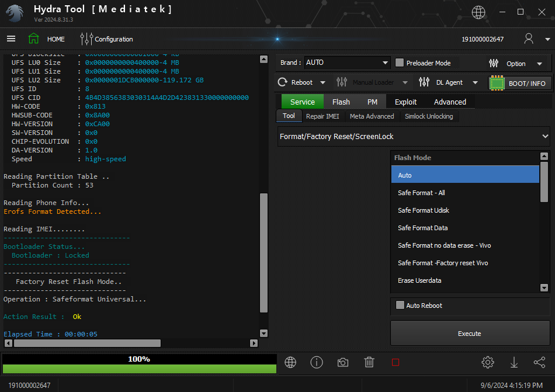Screen dimensions: 555x392
Task: Click the log horizontal scrollbar thumb
Action: coord(87,343)
